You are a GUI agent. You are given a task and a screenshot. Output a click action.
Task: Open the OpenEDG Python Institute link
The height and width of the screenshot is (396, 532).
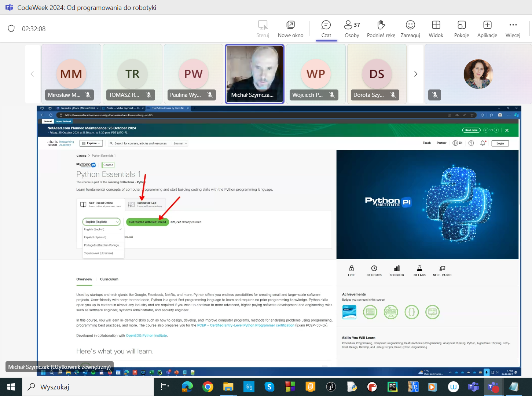tap(147, 335)
